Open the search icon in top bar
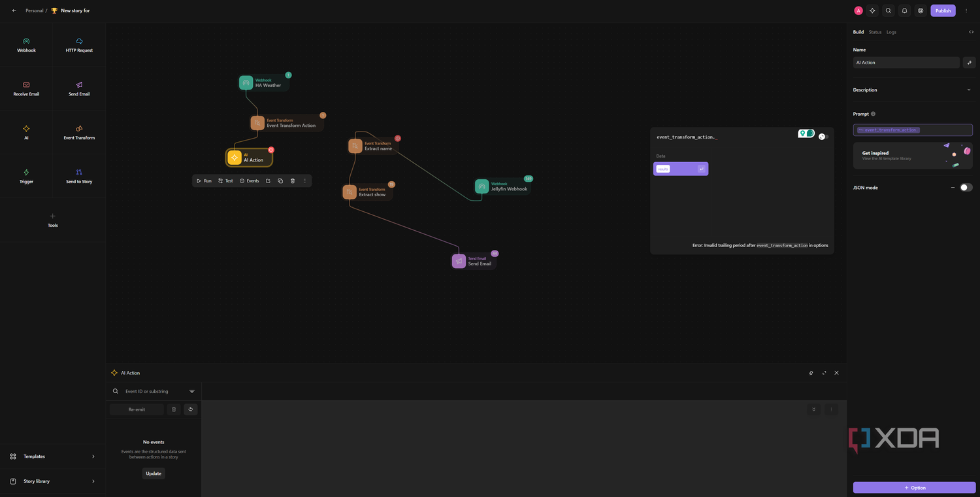The width and height of the screenshot is (980, 497). pos(888,10)
